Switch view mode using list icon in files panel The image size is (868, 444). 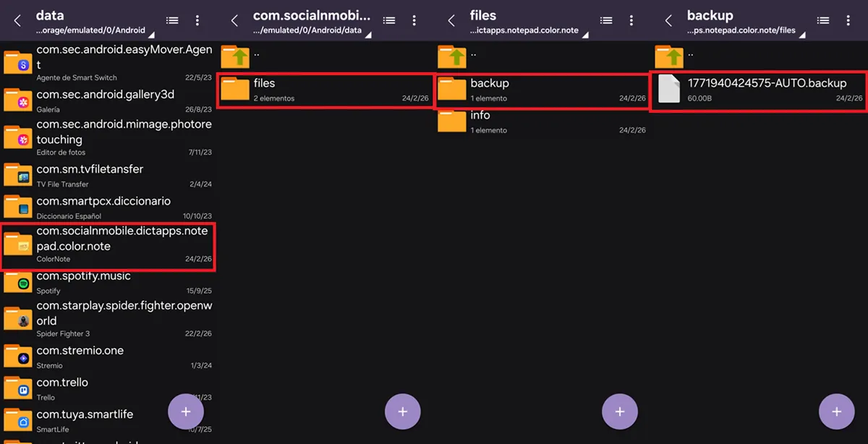coord(606,21)
